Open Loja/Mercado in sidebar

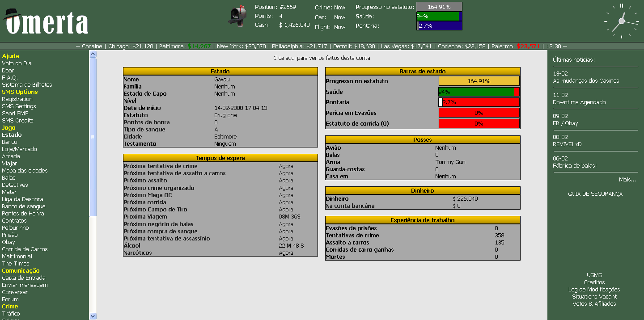19,149
